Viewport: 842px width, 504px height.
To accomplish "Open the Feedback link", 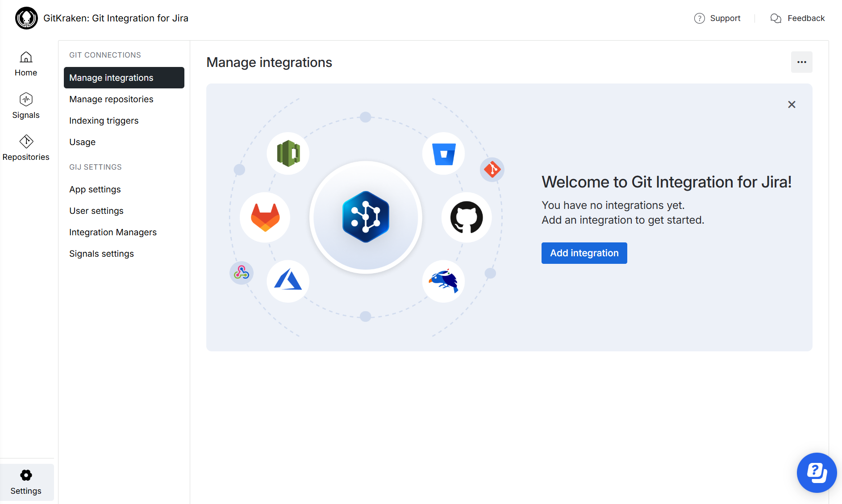I will click(x=798, y=18).
